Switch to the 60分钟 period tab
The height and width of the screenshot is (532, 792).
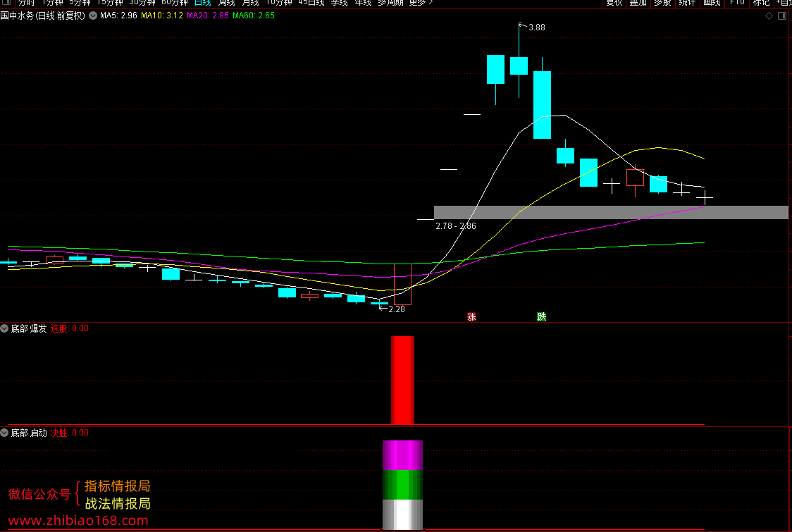click(x=174, y=3)
